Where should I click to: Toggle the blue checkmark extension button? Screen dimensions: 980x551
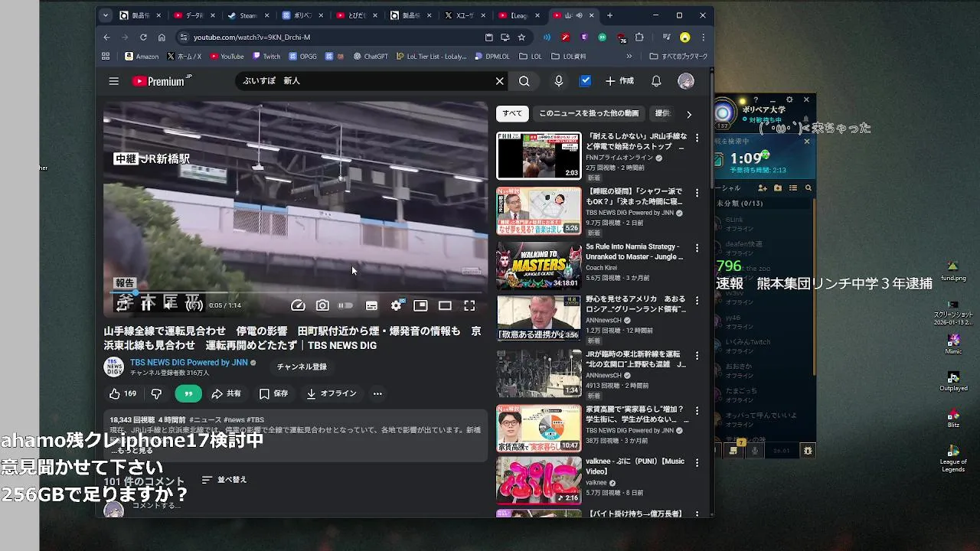(x=585, y=81)
